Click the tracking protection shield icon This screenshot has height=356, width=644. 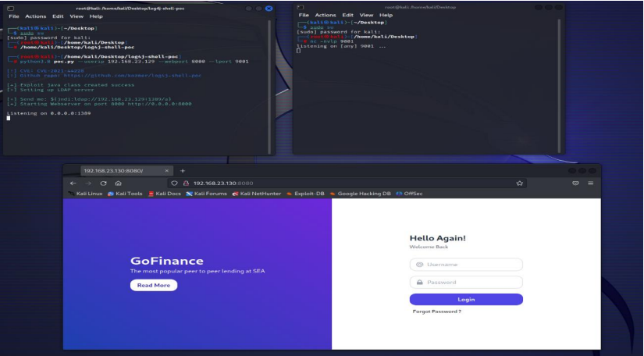coord(175,183)
